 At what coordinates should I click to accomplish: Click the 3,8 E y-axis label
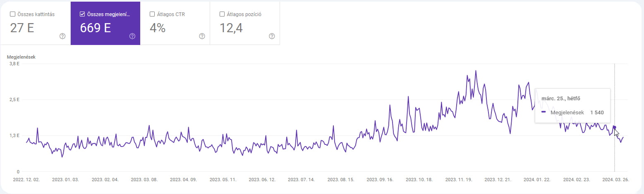[x=14, y=64]
